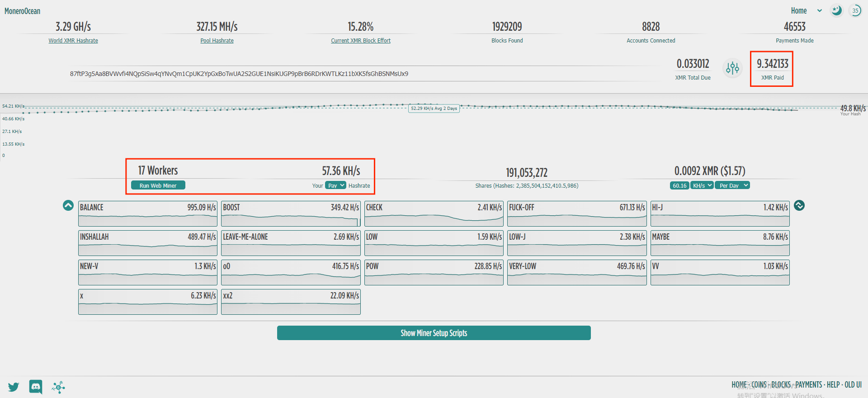Open the Pay hashrate type dropdown

pyautogui.click(x=336, y=185)
